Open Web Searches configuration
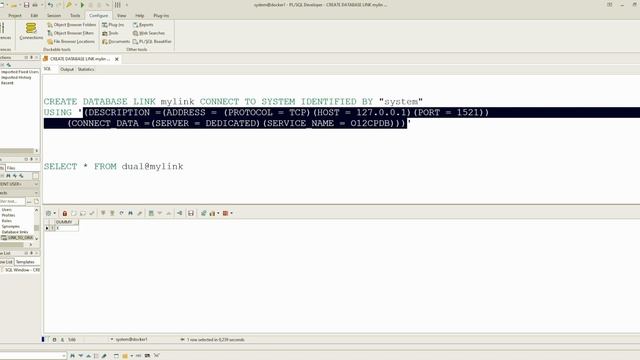The image size is (640, 360). tap(149, 33)
